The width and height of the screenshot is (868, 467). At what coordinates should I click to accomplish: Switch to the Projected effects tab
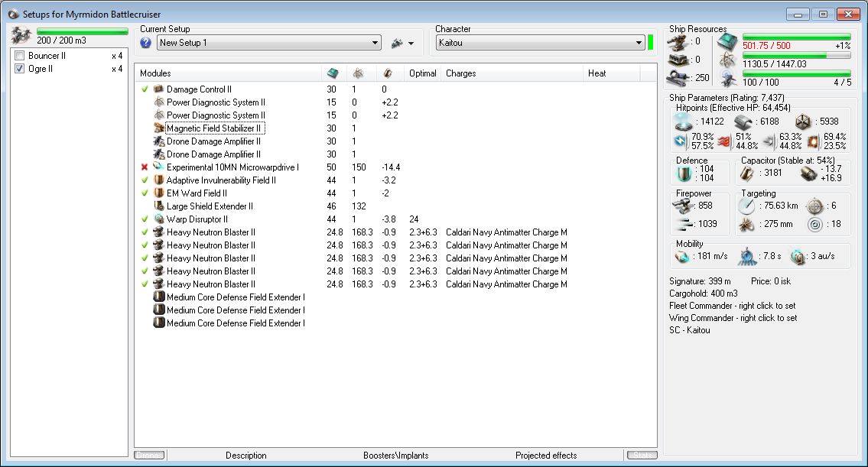[546, 456]
